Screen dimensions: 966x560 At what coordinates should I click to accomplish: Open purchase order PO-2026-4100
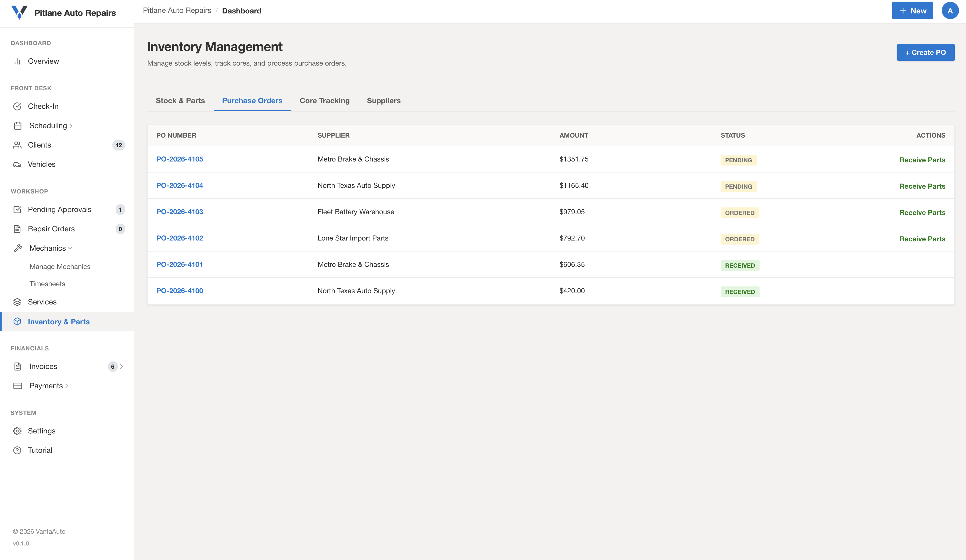pos(180,291)
